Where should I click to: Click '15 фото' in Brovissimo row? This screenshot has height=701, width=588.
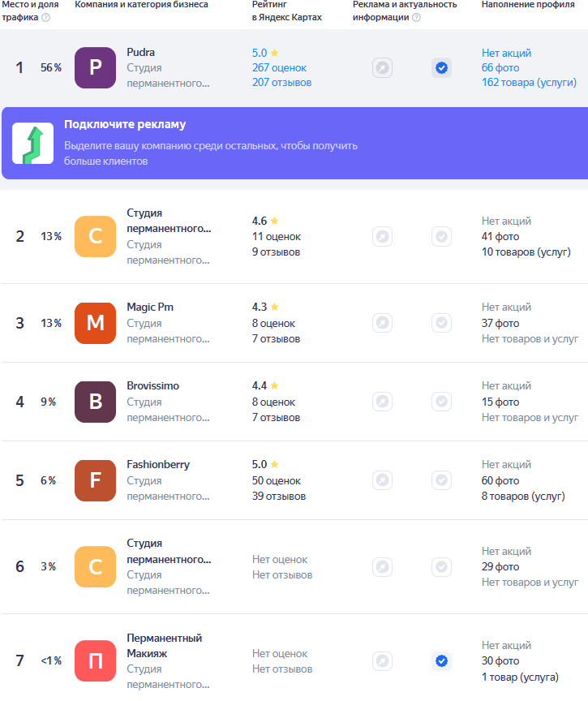500,402
